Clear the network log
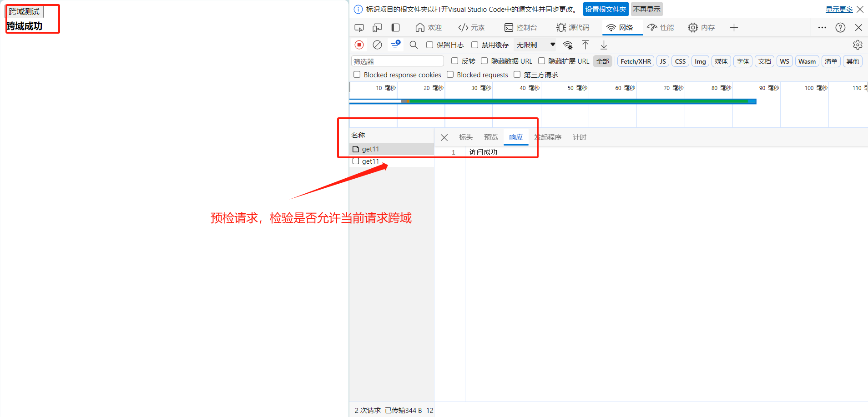 point(377,45)
